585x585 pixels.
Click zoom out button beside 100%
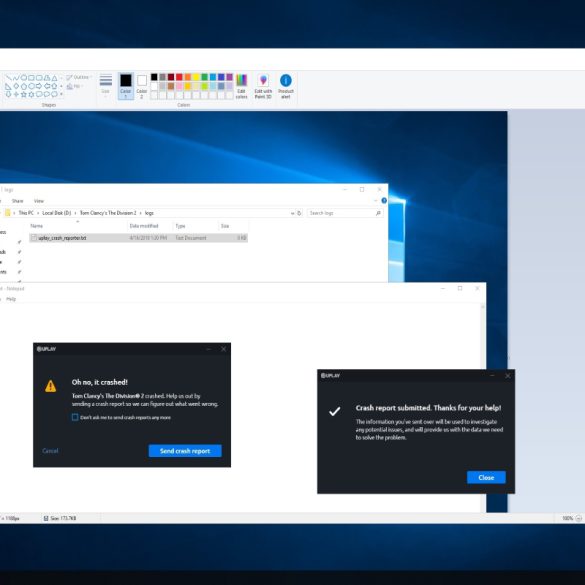(578, 518)
